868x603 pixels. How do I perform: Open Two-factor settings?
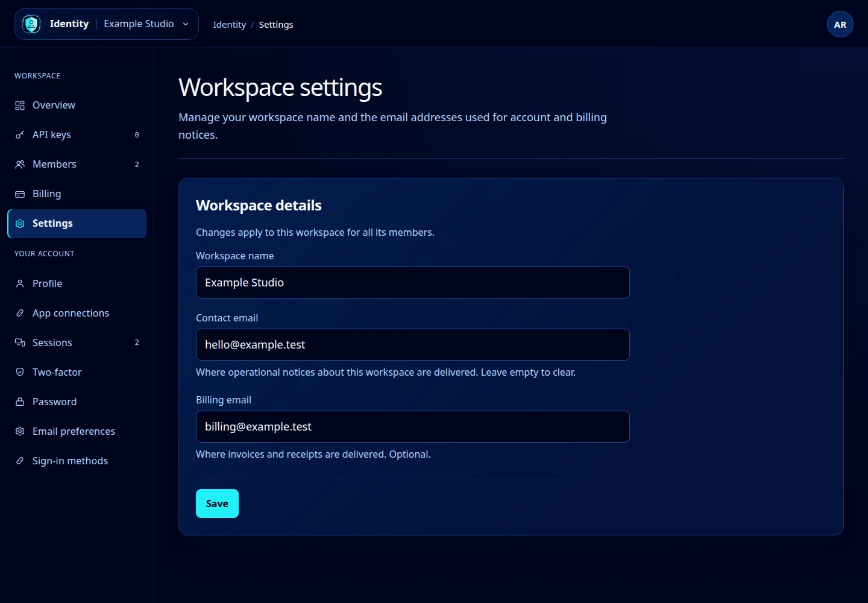(x=77, y=372)
